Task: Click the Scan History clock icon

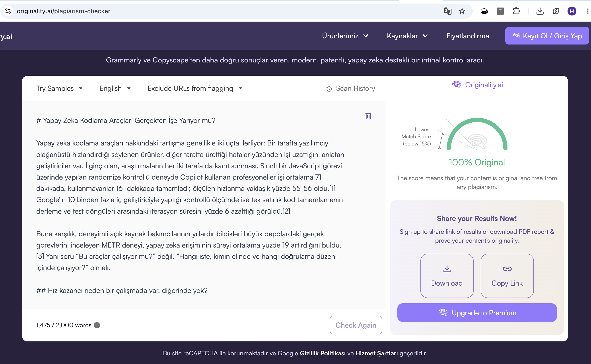Action: pyautogui.click(x=329, y=89)
